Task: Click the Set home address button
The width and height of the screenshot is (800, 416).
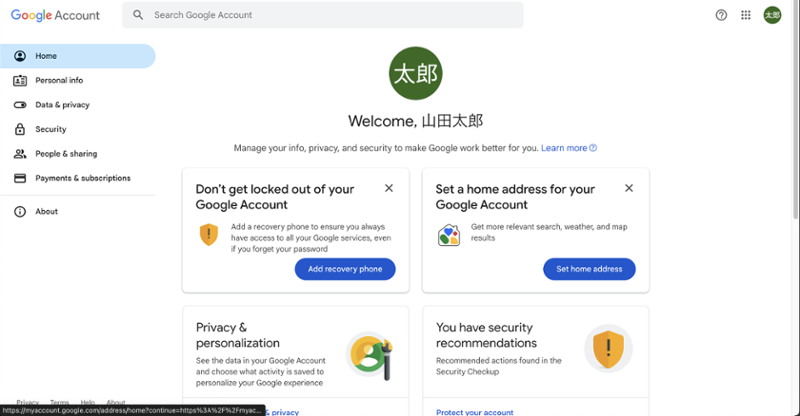Action: pos(589,269)
